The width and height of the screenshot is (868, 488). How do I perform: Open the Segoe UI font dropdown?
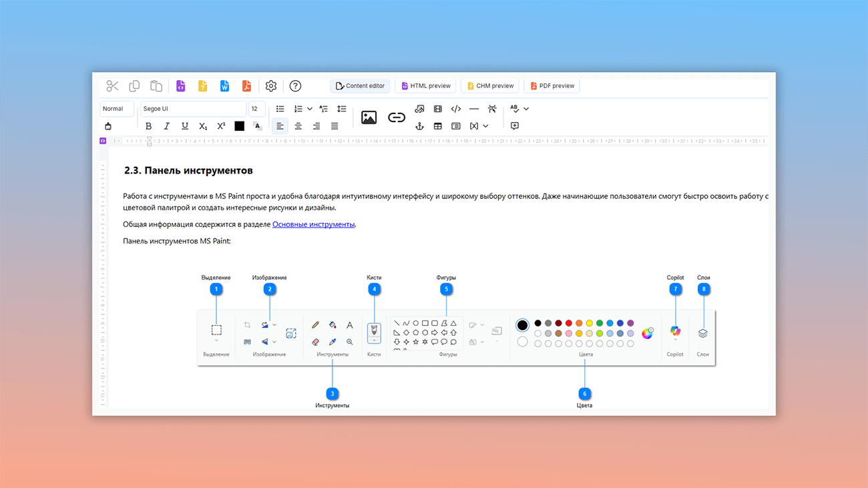pyautogui.click(x=192, y=109)
